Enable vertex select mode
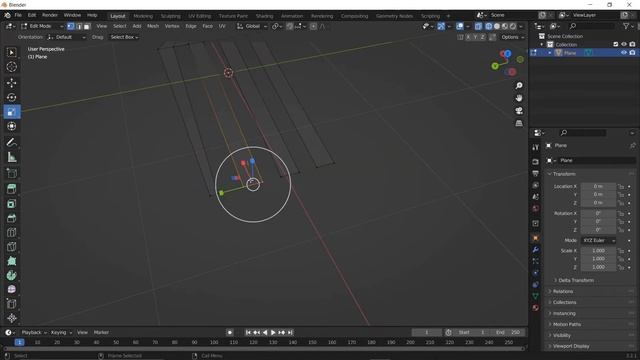Image resolution: width=640 pixels, height=360 pixels. point(71,26)
